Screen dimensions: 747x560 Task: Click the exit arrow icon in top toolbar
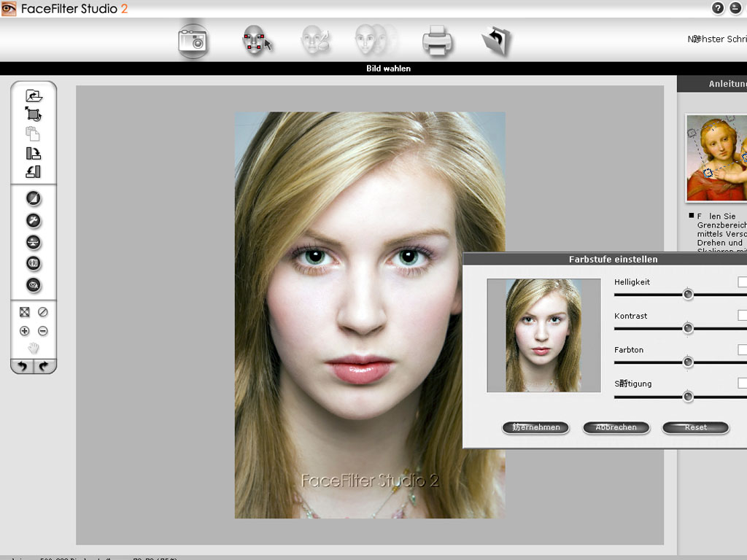pos(496,40)
